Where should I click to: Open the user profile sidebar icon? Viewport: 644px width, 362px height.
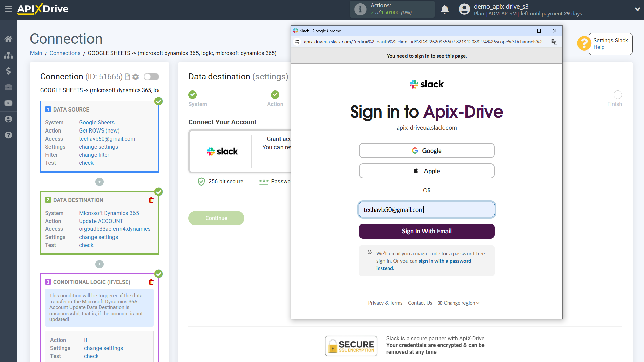pos(8,119)
